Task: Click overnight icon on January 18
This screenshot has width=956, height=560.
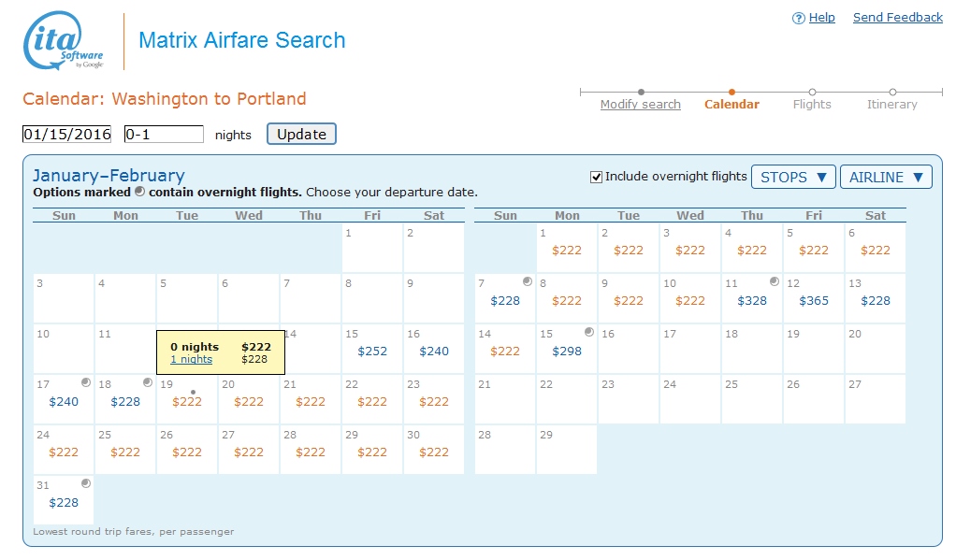Action: pyautogui.click(x=147, y=382)
